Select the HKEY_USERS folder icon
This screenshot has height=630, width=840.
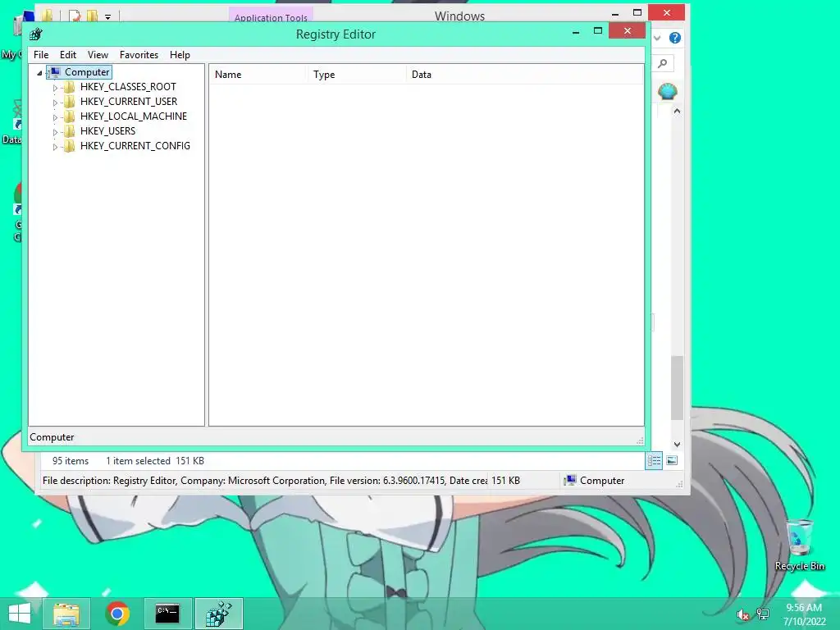[x=69, y=131]
